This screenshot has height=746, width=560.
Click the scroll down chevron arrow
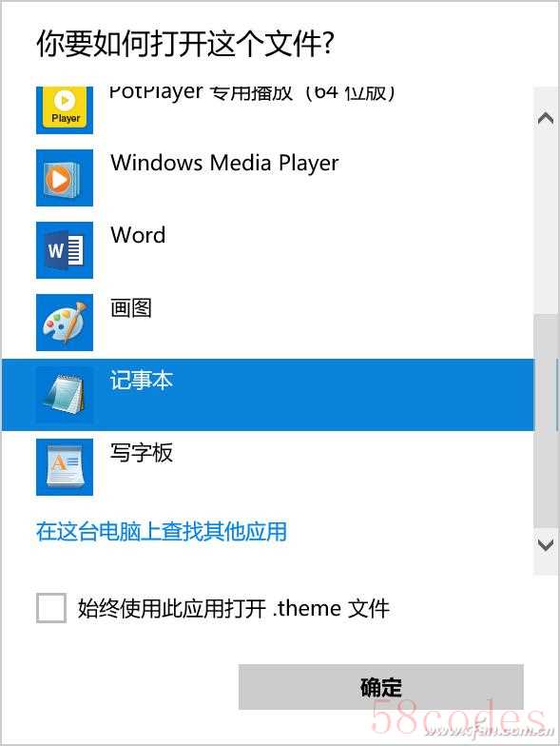546,544
